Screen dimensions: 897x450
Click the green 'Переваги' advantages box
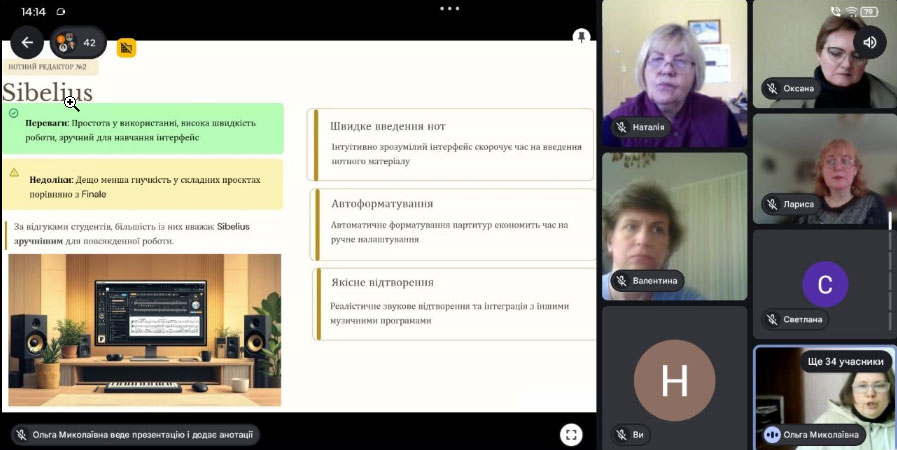pyautogui.click(x=142, y=129)
